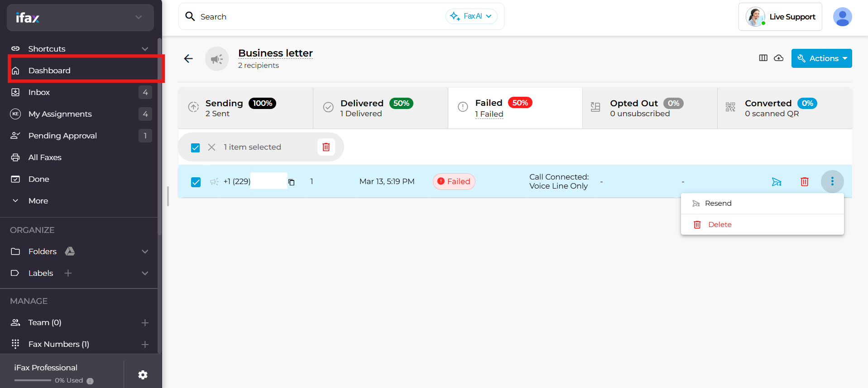This screenshot has height=388, width=868.
Task: Click the search magnifier icon
Action: click(x=190, y=16)
